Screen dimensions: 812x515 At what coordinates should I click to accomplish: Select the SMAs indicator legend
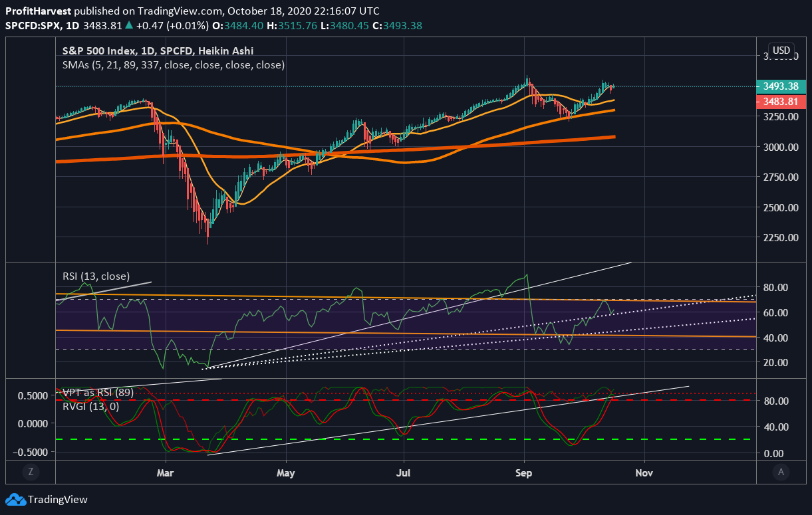[174, 65]
